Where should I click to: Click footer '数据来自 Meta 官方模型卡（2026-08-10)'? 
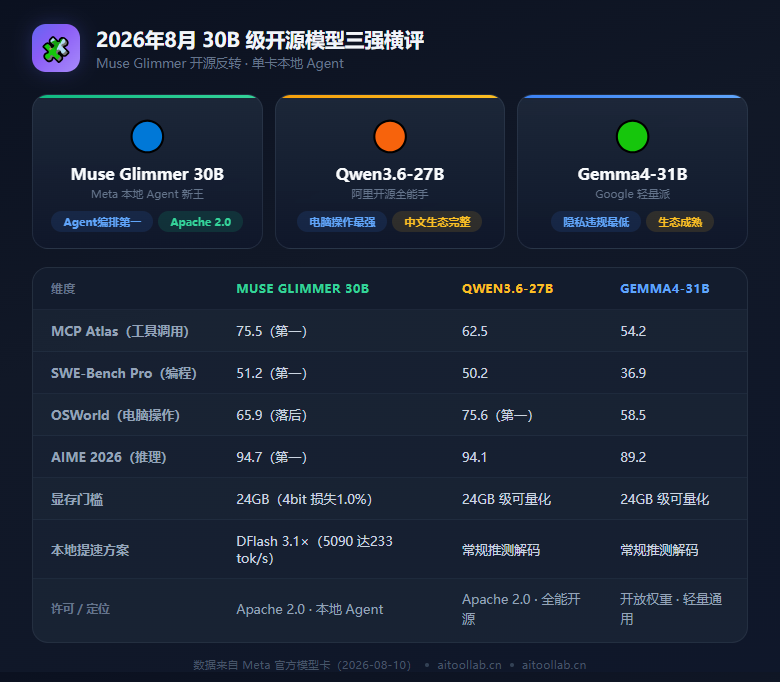pyautogui.click(x=302, y=665)
